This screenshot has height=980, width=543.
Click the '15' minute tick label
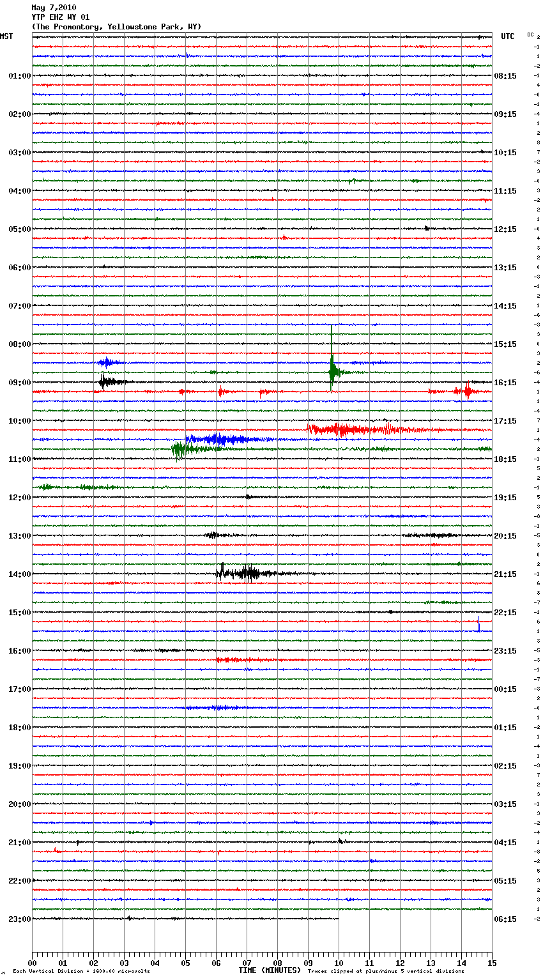492,963
